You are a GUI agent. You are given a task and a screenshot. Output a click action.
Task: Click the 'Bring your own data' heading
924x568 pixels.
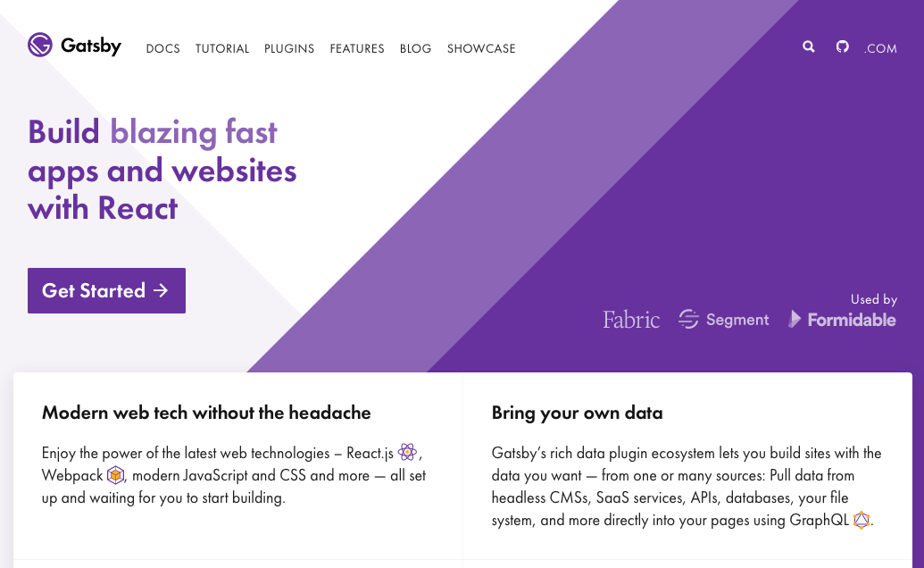pyautogui.click(x=577, y=413)
